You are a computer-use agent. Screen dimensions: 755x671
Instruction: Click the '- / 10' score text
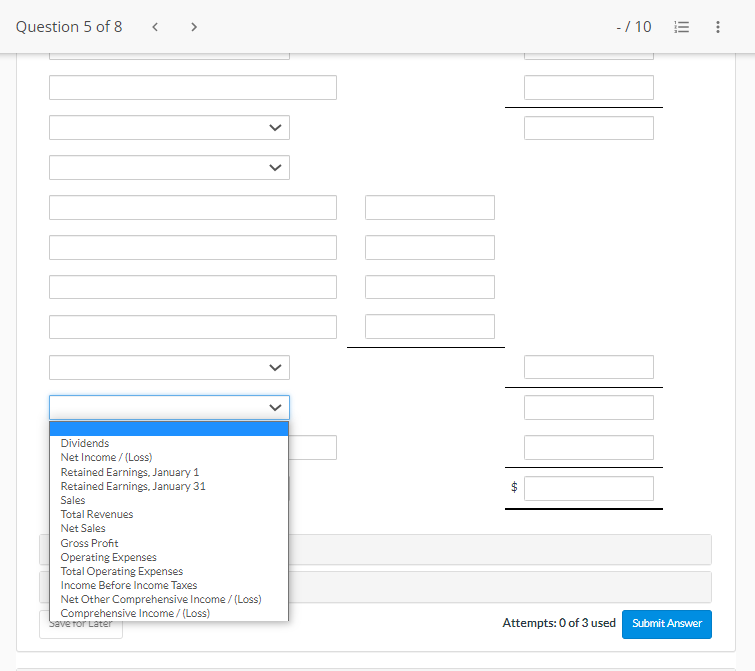[x=633, y=27]
